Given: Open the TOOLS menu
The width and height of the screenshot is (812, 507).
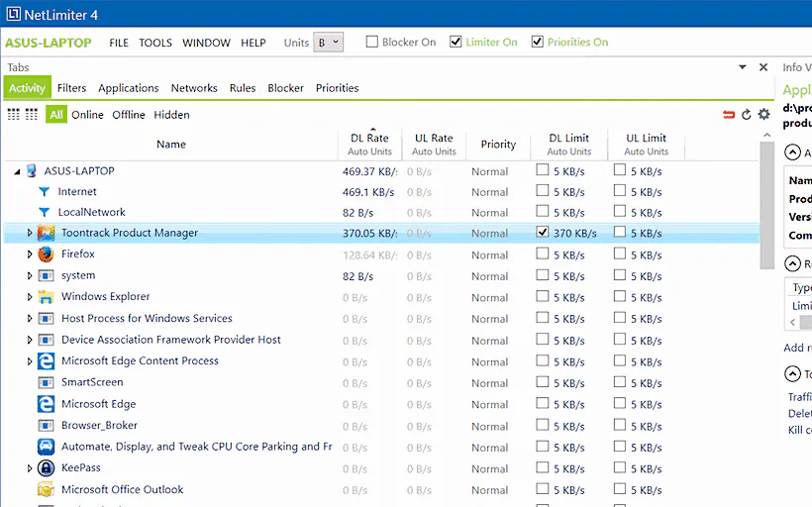Looking at the screenshot, I should pos(155,43).
